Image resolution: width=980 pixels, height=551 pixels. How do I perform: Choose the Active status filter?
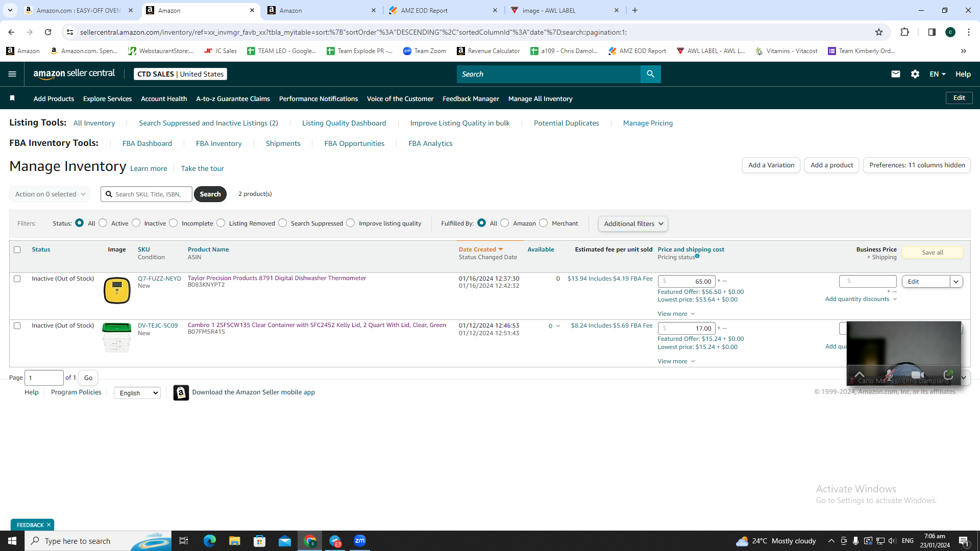tap(103, 223)
